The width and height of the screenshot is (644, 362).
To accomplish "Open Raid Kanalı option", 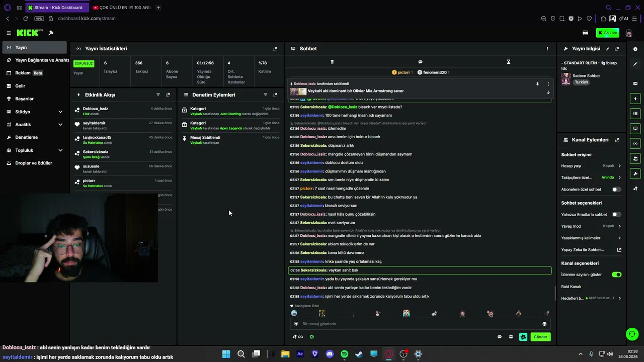I will point(571,287).
